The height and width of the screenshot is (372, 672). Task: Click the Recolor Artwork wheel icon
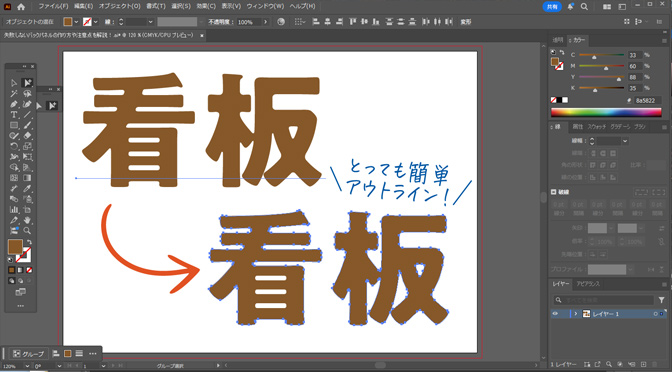coord(281,21)
